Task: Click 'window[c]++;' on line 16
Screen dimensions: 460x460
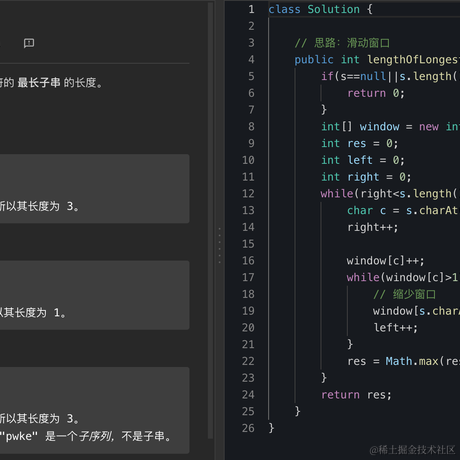Action: [385, 261]
